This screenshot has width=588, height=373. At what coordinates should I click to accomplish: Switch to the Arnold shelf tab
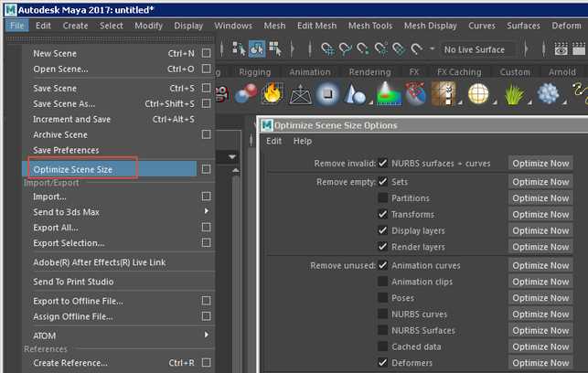coord(561,72)
